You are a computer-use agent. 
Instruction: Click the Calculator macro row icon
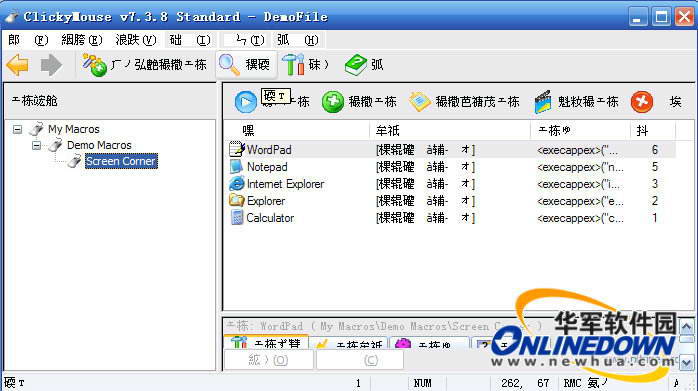(x=237, y=217)
